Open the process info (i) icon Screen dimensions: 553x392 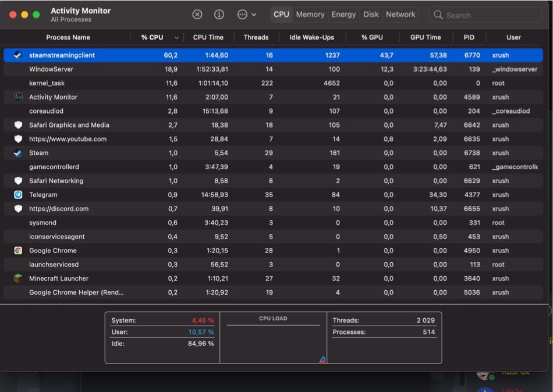click(219, 15)
